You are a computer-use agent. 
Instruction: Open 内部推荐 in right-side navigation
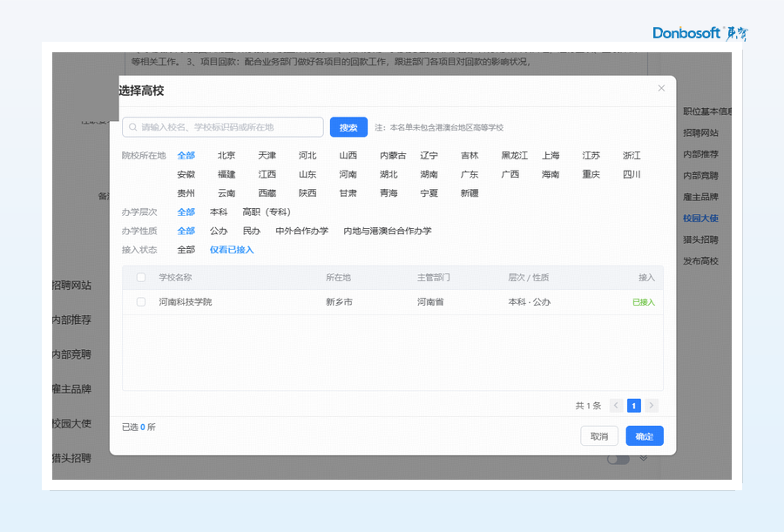coord(700,154)
